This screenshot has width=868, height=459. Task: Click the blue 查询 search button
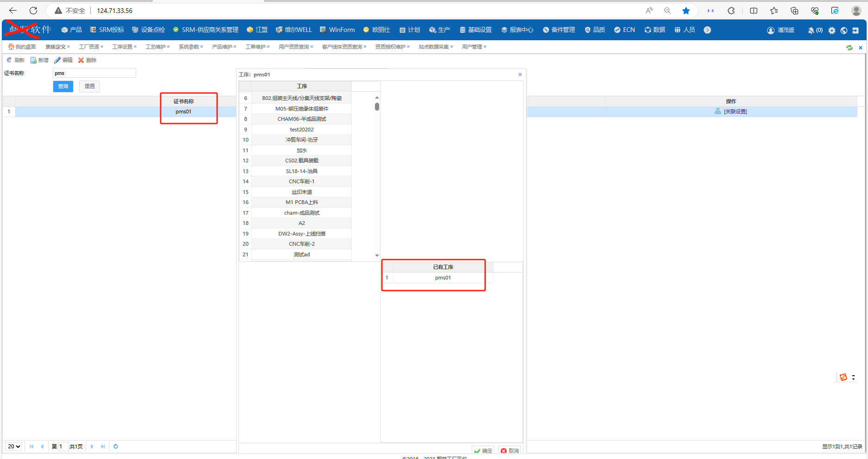click(63, 87)
